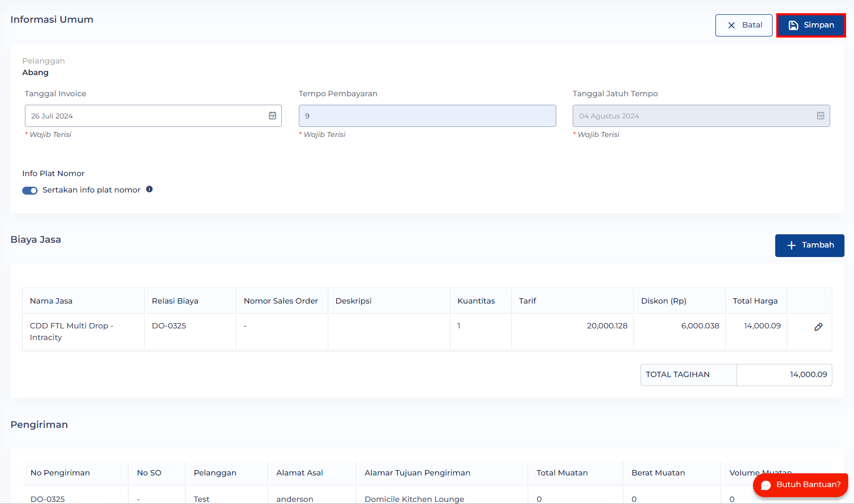Click the Total Harga column header
854x504 pixels.
(755, 301)
